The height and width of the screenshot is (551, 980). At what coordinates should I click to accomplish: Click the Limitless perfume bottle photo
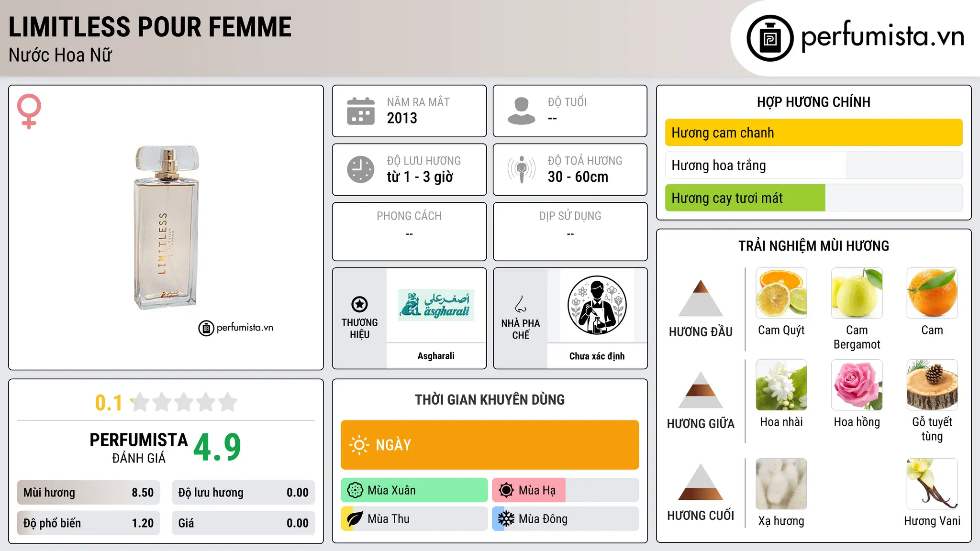point(166,227)
